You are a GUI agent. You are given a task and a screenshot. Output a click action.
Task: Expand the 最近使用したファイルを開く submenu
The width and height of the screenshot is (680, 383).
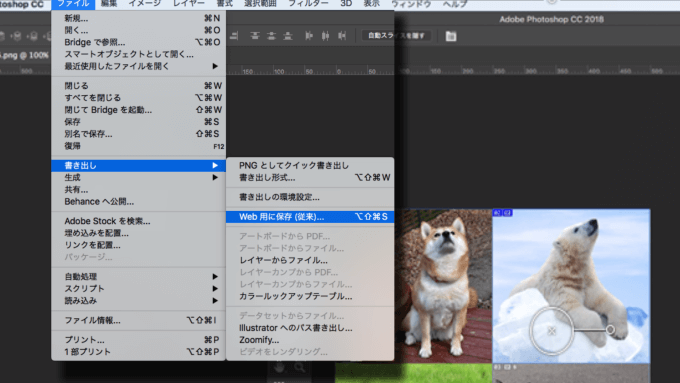tap(138, 66)
